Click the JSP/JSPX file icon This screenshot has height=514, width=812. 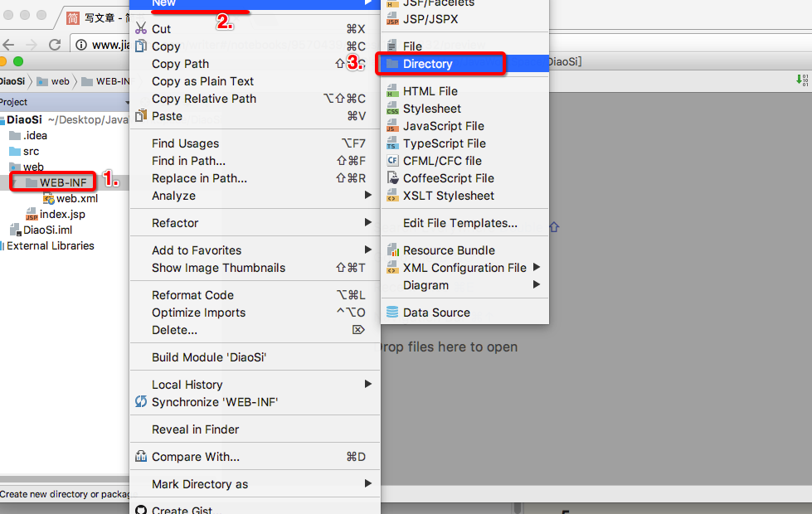(x=392, y=18)
